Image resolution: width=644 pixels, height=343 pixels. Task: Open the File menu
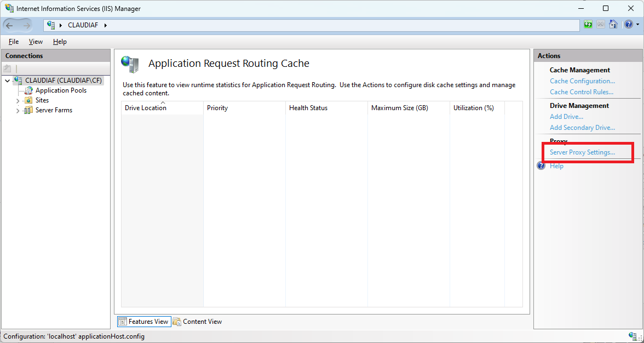pos(14,42)
